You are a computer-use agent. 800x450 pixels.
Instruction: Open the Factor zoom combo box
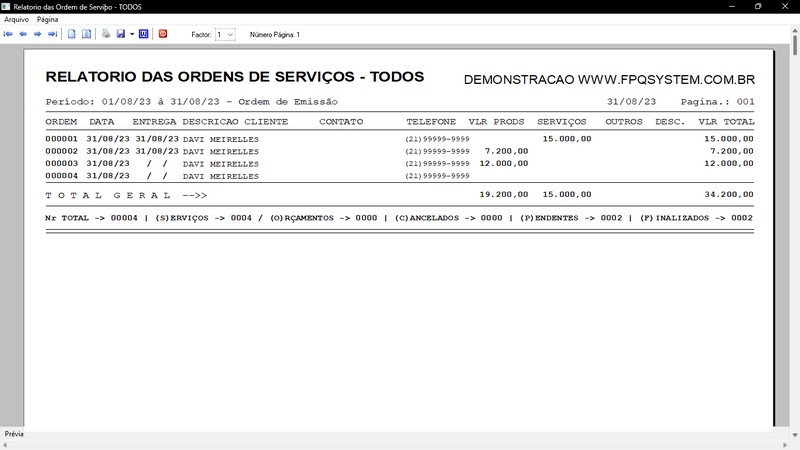(225, 35)
